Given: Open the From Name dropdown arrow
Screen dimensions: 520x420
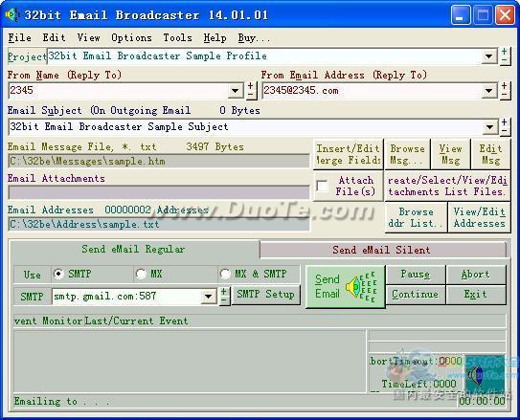Looking at the screenshot, I should point(236,91).
